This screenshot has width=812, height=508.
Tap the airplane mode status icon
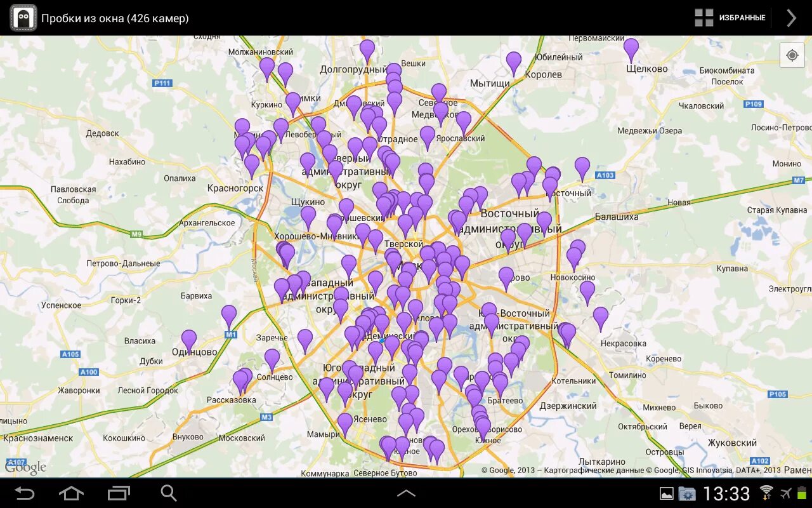tap(785, 493)
